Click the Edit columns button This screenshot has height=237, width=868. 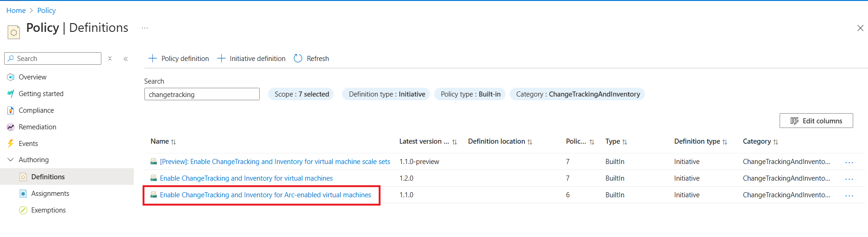(x=816, y=121)
